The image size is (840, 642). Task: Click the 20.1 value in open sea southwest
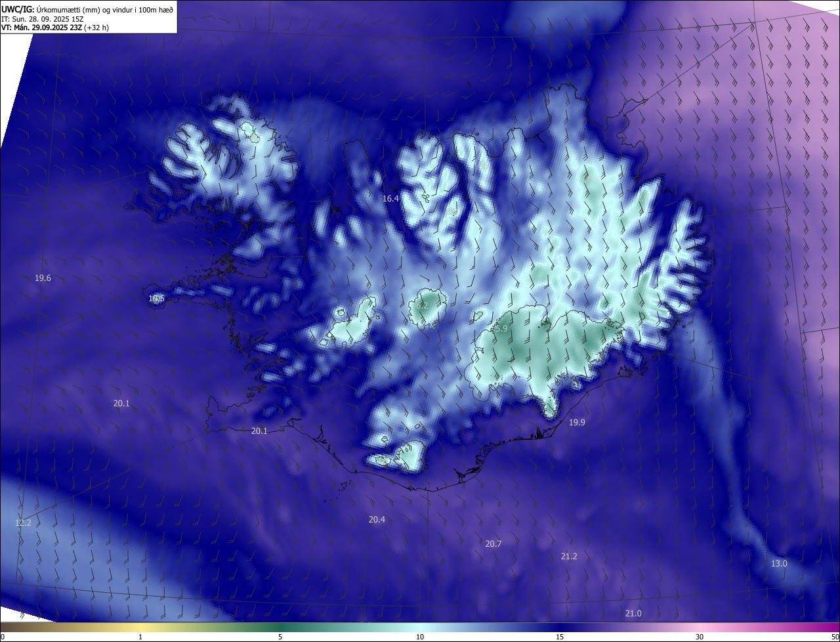(121, 404)
